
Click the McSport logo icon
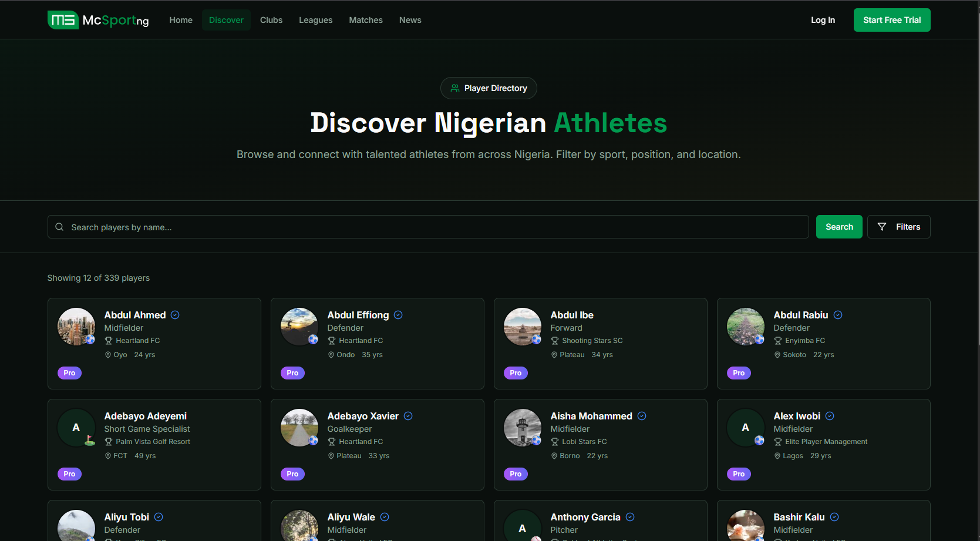pos(63,19)
